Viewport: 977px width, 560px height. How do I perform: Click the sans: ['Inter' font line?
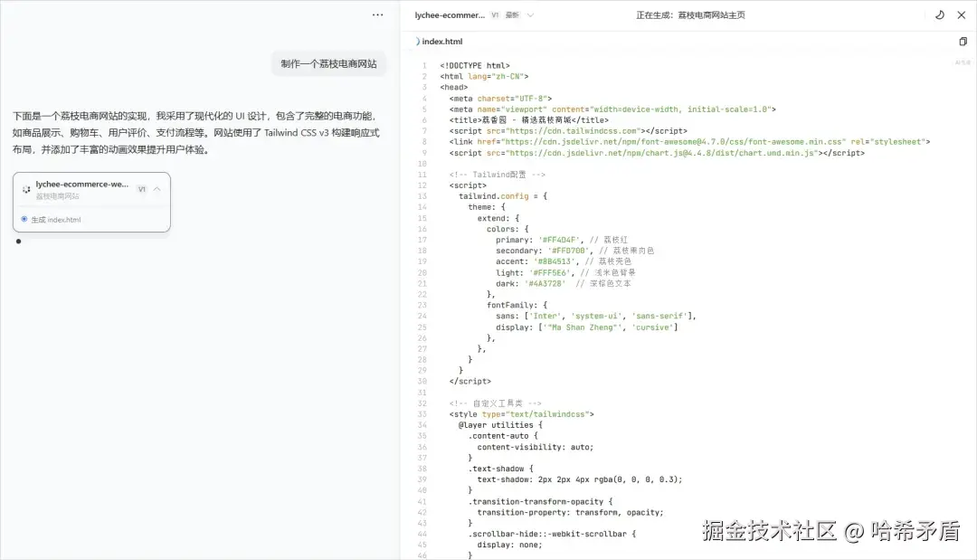tap(596, 316)
